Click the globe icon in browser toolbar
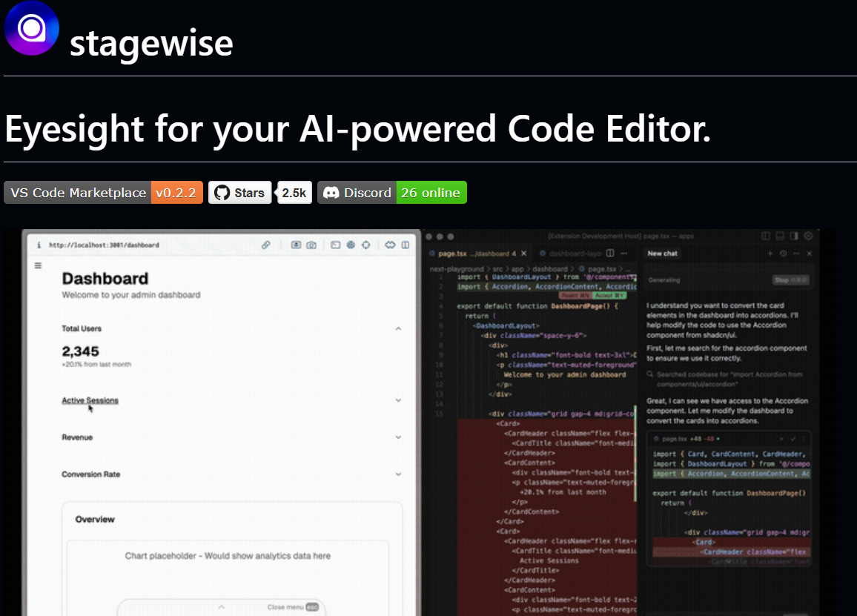This screenshot has height=616, width=857. pyautogui.click(x=351, y=245)
